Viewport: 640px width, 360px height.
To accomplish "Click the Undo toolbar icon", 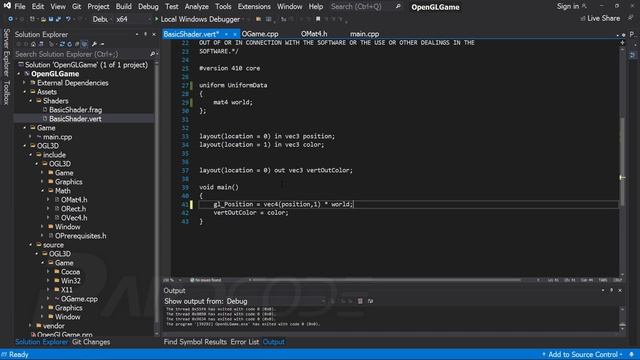I will pyautogui.click(x=68, y=19).
